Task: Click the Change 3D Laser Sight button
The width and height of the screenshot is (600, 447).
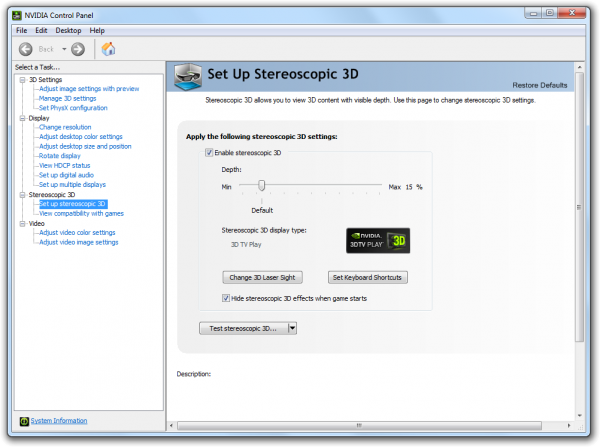Action: coord(260,277)
